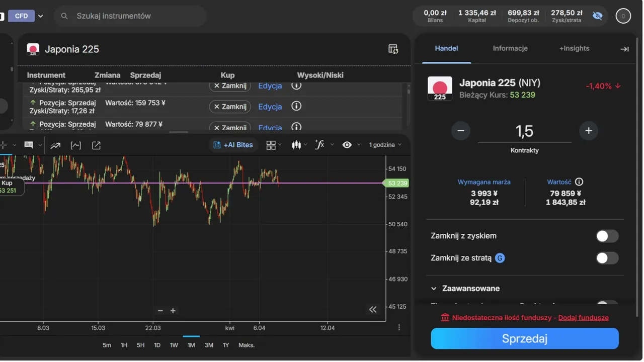Select the 5H chart range

pos(140,345)
